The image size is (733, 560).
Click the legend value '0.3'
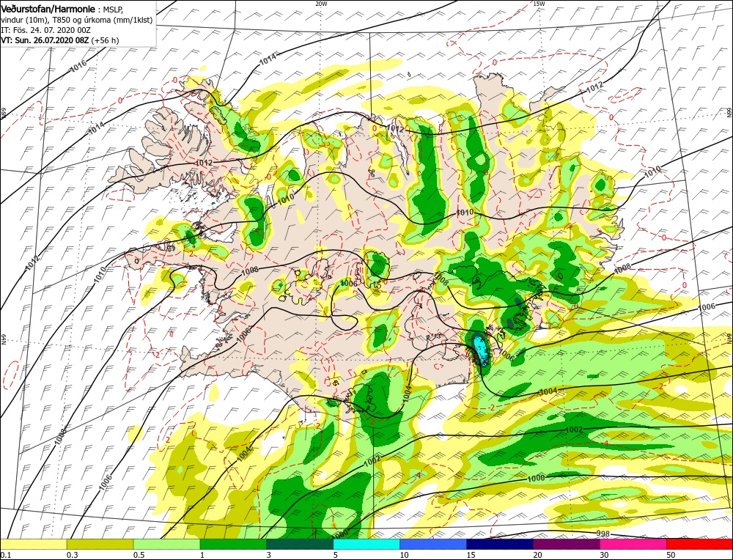(72, 555)
